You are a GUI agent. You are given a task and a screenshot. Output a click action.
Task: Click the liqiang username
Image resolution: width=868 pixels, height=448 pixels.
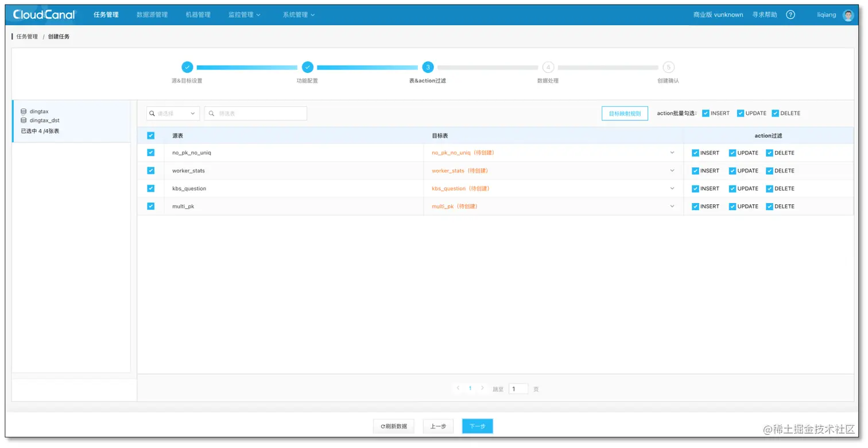[x=827, y=15]
